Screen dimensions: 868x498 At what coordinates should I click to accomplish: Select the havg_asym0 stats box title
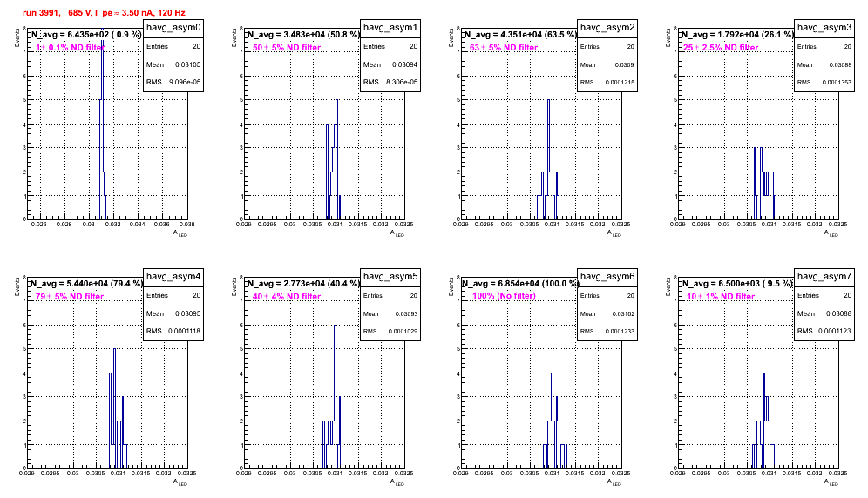[173, 28]
